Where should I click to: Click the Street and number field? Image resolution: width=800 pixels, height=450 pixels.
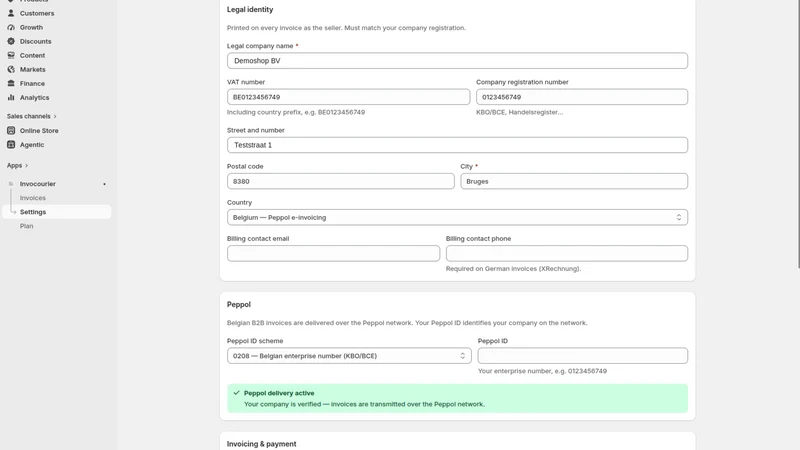pos(457,145)
